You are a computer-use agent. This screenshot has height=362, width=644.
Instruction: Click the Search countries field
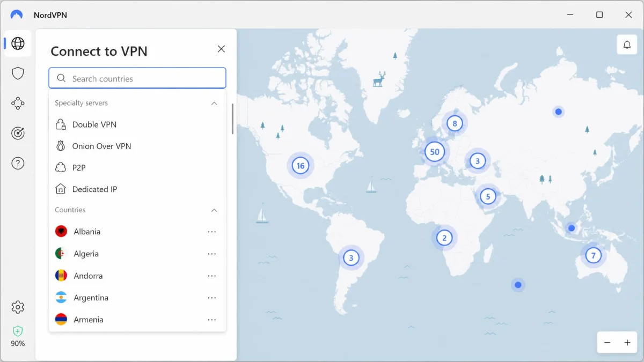point(137,78)
